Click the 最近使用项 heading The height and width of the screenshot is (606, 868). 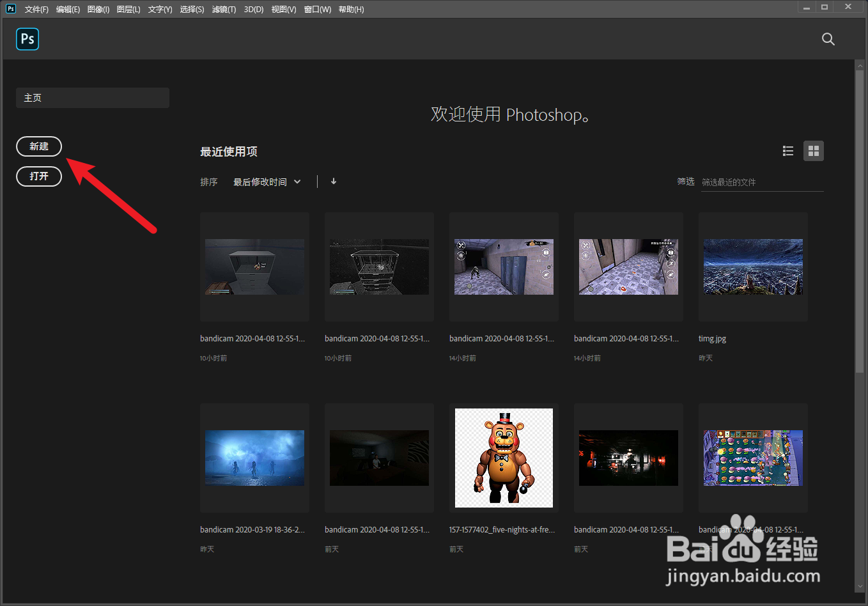coord(229,151)
